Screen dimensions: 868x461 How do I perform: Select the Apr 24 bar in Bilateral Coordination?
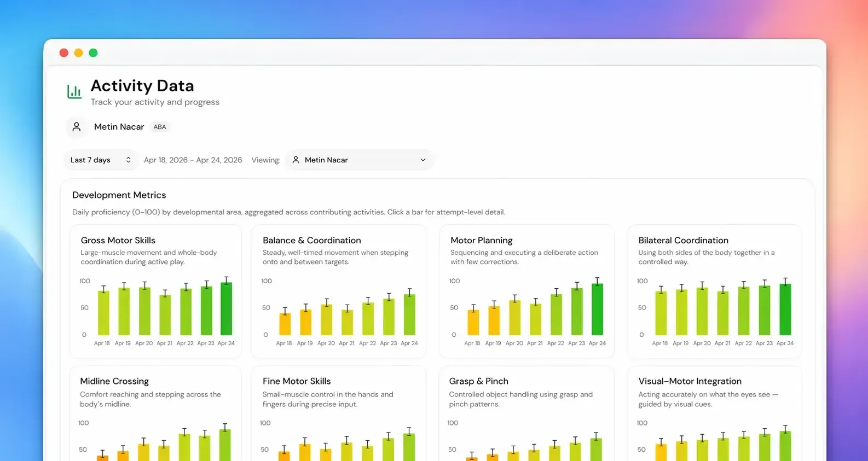pos(785,310)
